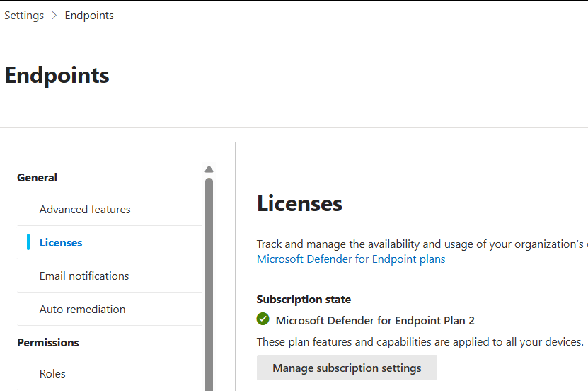588x391 pixels.
Task: Click the Settings breadcrumb link
Action: coord(24,16)
